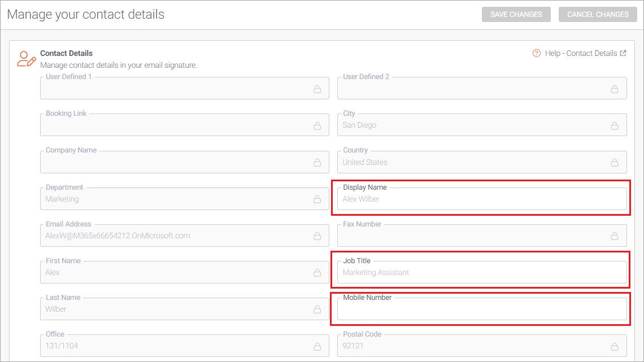644x362 pixels.
Task: Click the empty Mobile Number field
Action: 481,309
